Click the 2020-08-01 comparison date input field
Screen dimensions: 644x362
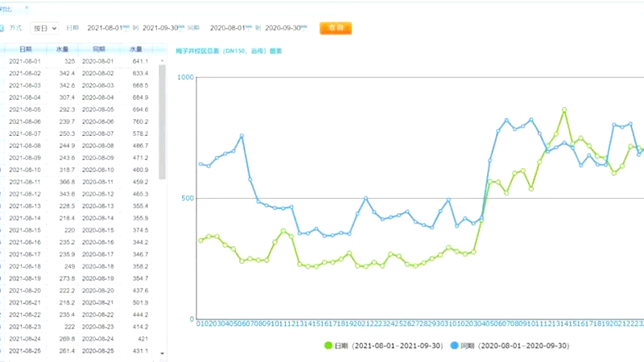228,28
